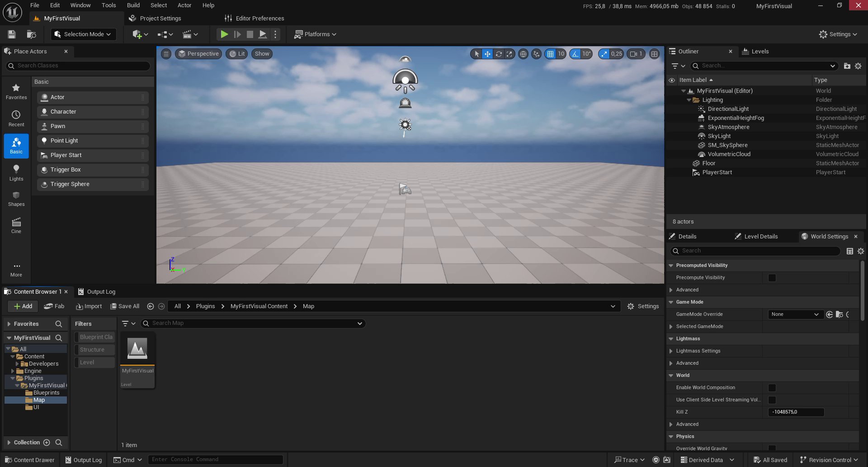This screenshot has height=467, width=868.
Task: Click the Lit view mode button
Action: pyautogui.click(x=237, y=54)
